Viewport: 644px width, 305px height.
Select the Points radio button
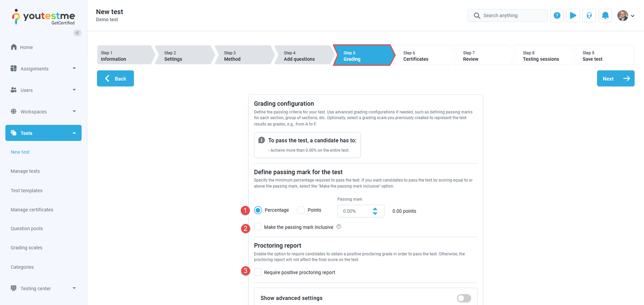coord(301,210)
